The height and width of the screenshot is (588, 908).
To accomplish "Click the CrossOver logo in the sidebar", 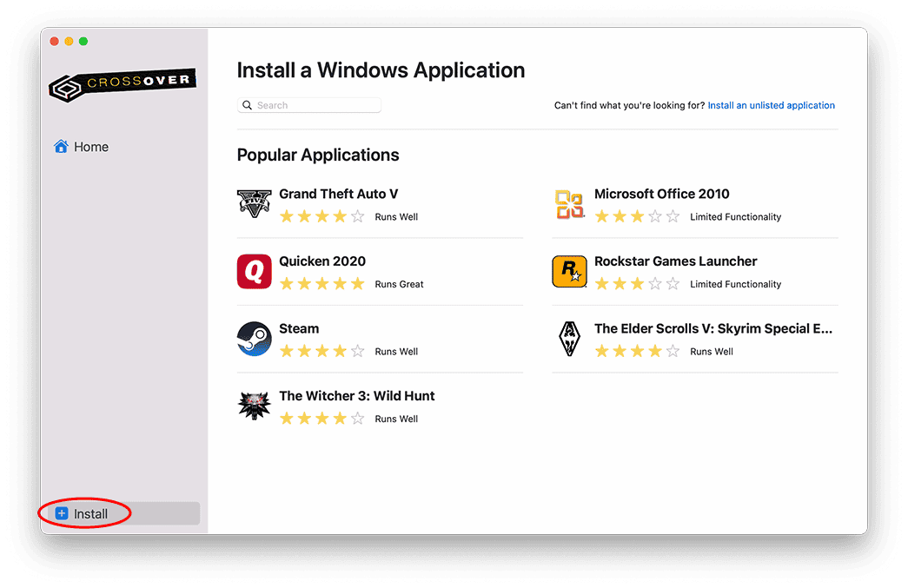I will pyautogui.click(x=122, y=85).
